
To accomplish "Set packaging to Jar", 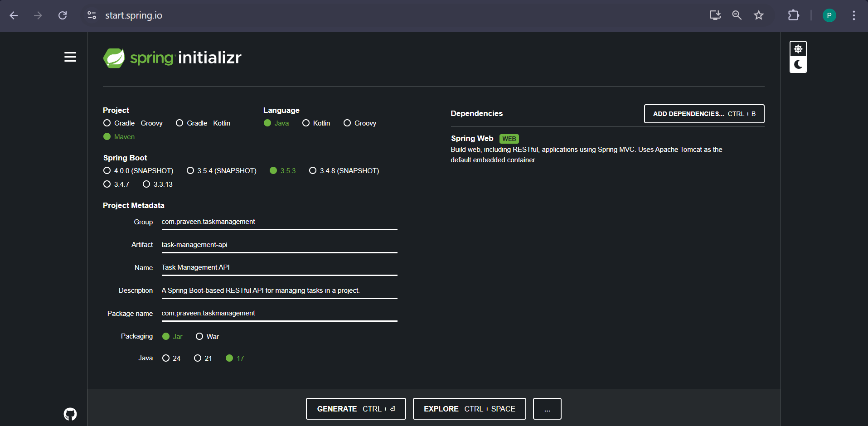I will pos(172,336).
